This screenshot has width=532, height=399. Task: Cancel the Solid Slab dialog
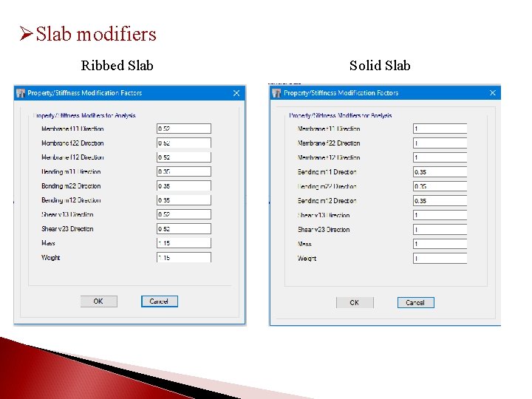click(415, 303)
